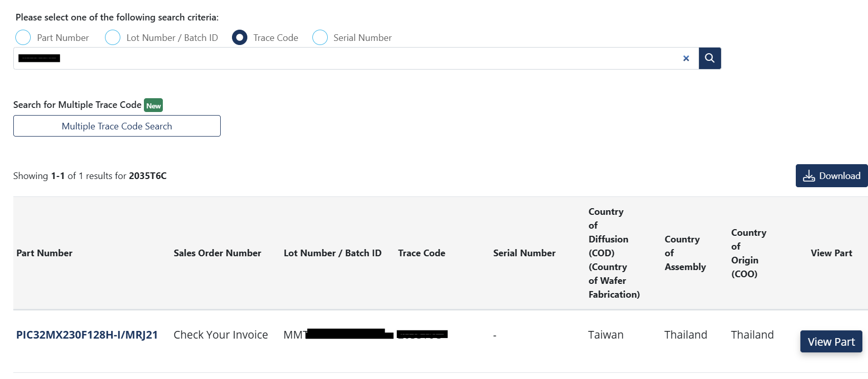Click the Country of Assembly column header
The width and height of the screenshot is (868, 379).
coord(685,253)
